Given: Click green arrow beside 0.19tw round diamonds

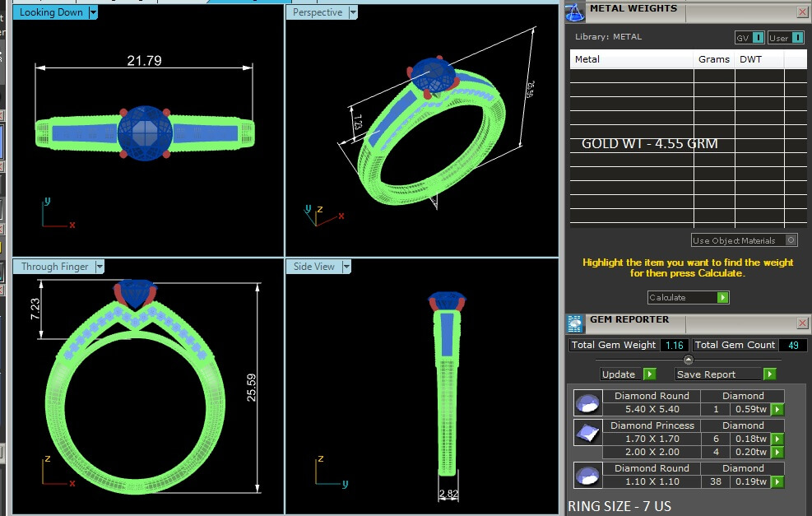Looking at the screenshot, I should pos(777,481).
